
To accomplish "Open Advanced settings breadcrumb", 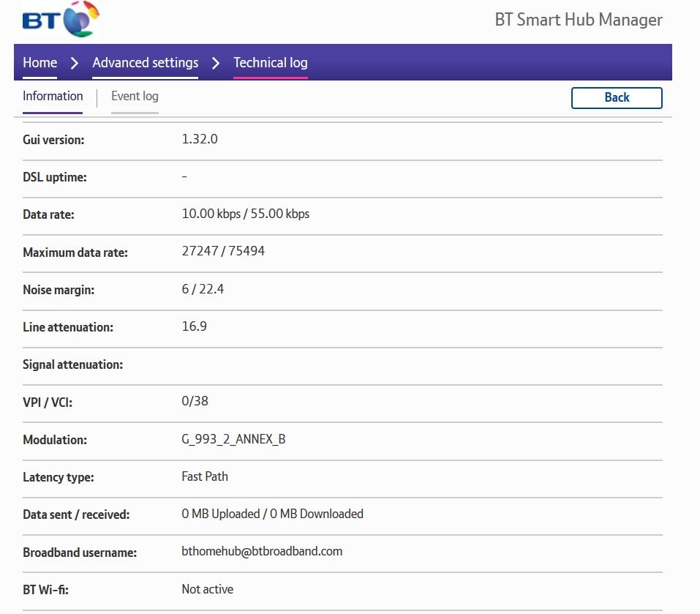I will coord(145,63).
